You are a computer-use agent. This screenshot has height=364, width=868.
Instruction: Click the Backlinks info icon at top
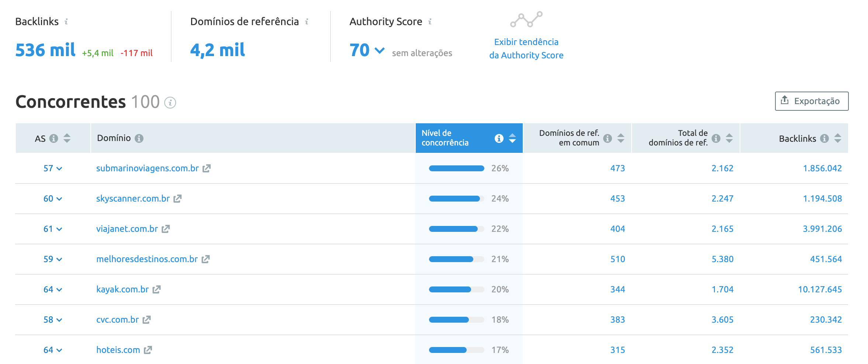66,22
